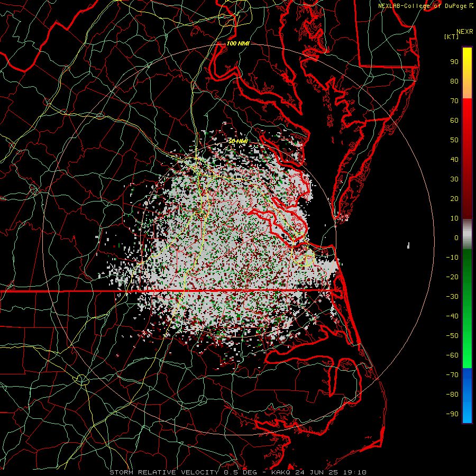This screenshot has width=476, height=476.
Task: Click the [KT] units label
Action: tap(451, 36)
